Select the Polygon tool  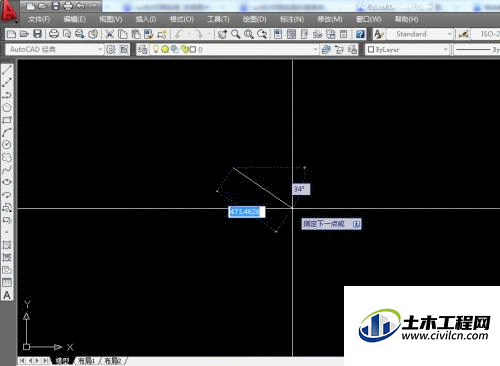click(x=7, y=107)
